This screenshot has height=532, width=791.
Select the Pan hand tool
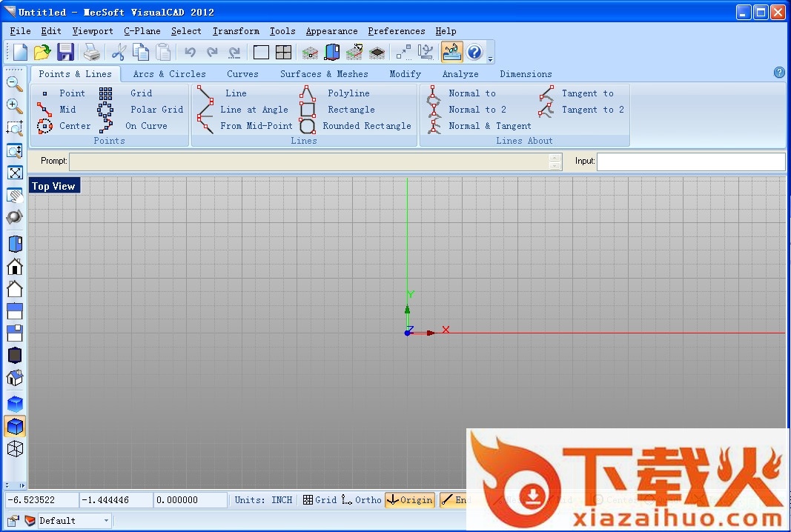pyautogui.click(x=15, y=196)
